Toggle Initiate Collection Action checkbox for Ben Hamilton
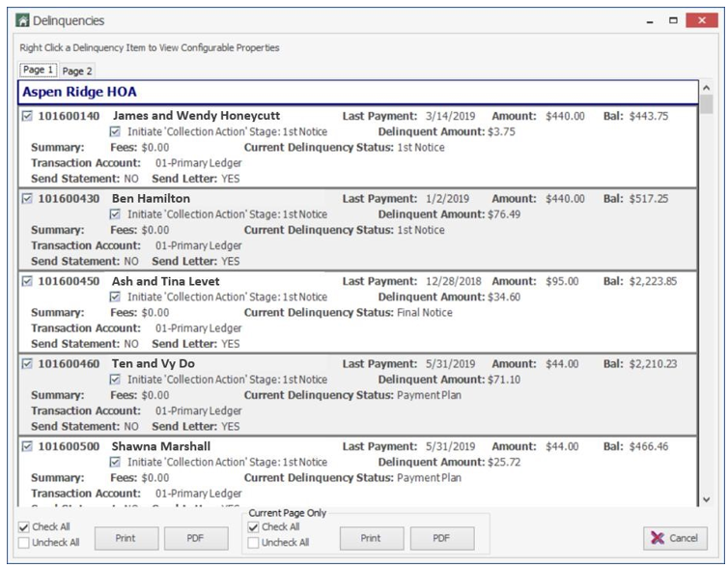The image size is (728, 568). 115,214
